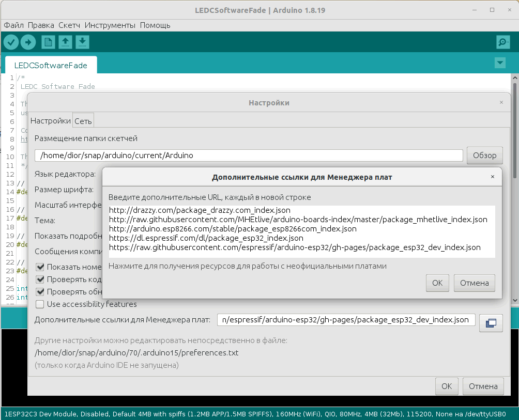Toggle the Проверять код checkbox
The width and height of the screenshot is (519, 420).
40,279
